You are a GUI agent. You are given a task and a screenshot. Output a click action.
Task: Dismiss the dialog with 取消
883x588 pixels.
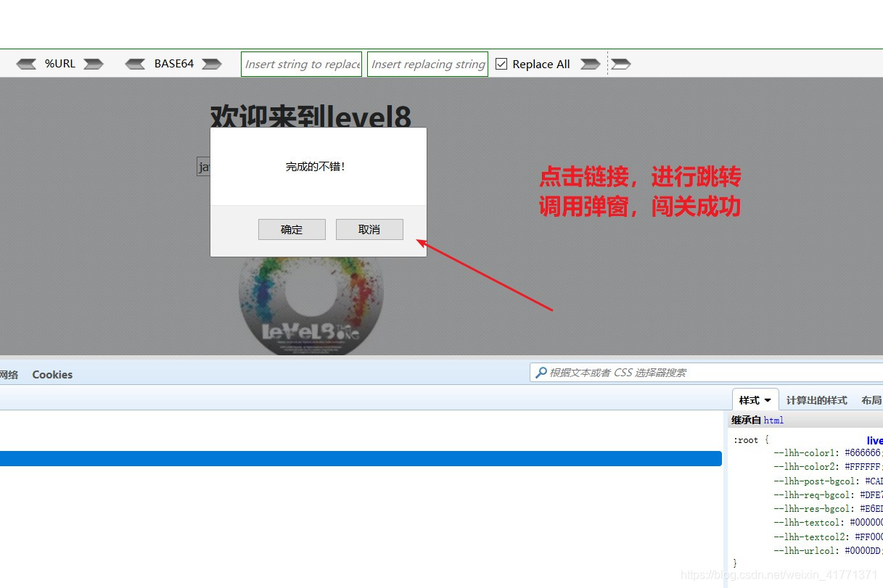coord(369,229)
